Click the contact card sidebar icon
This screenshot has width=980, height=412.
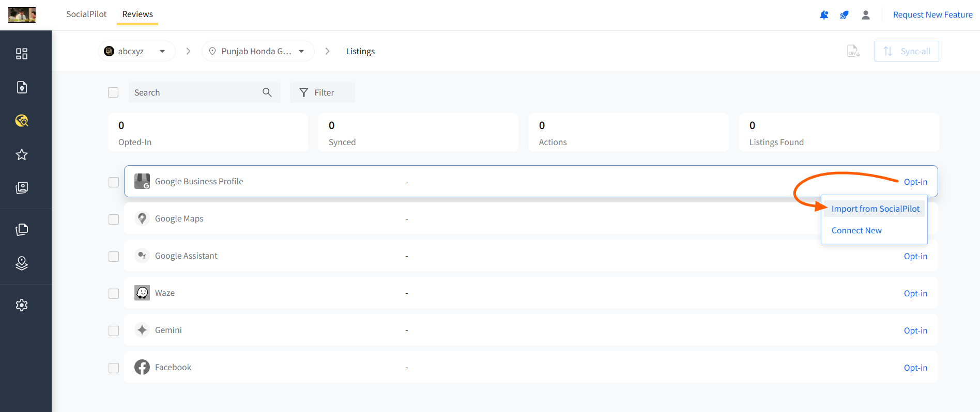coord(22,188)
